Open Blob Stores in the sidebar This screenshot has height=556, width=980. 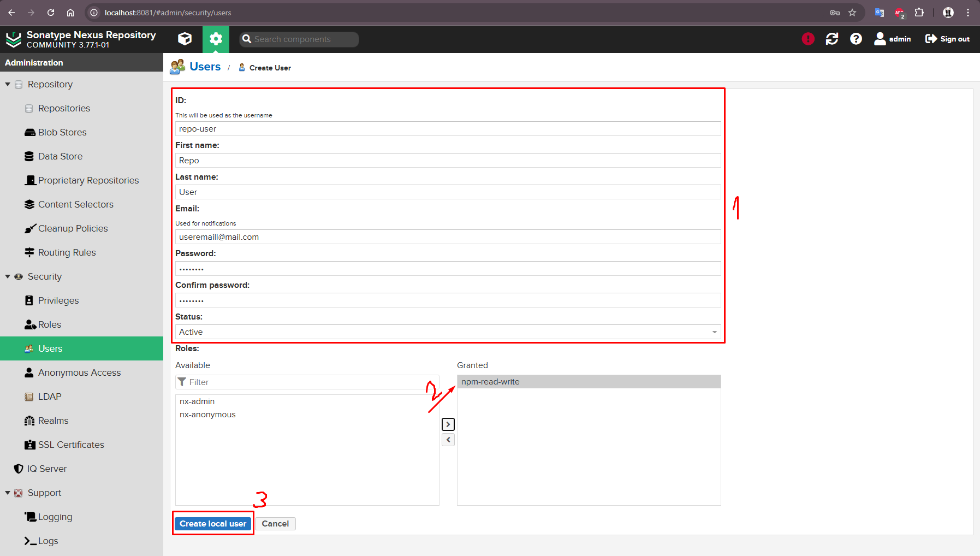coord(62,132)
